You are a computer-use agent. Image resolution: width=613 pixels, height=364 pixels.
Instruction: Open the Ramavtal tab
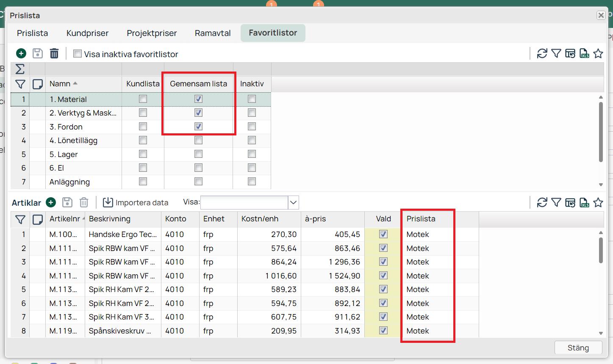(213, 33)
